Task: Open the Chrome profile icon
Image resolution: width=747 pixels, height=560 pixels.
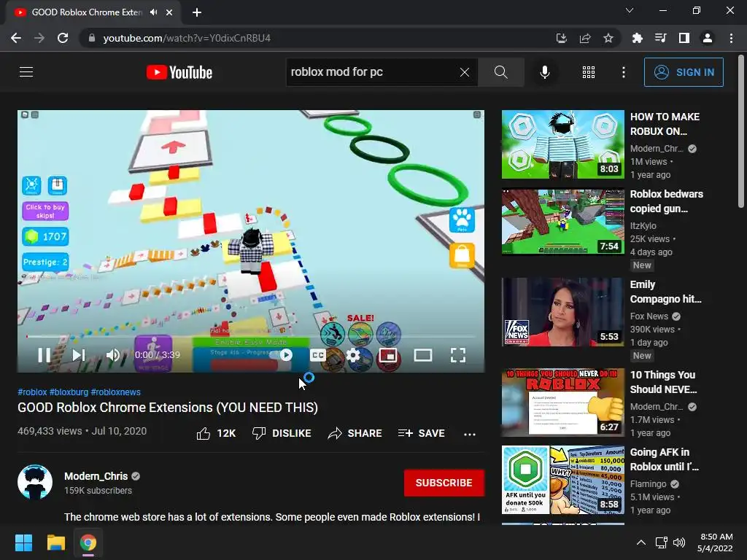Action: point(708,38)
